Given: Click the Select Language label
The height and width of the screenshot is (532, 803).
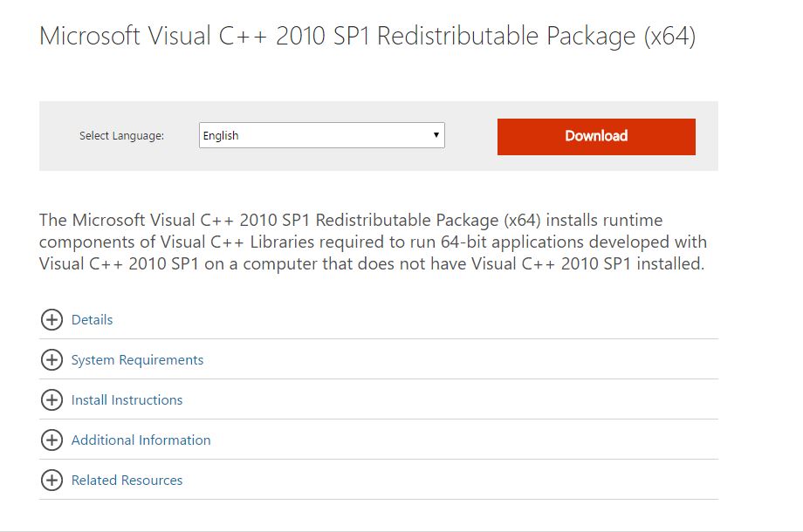Looking at the screenshot, I should tap(122, 135).
